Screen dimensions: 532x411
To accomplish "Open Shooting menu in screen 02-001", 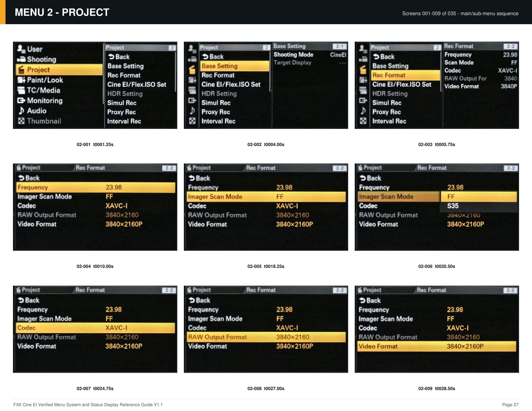I will [x=59, y=59].
